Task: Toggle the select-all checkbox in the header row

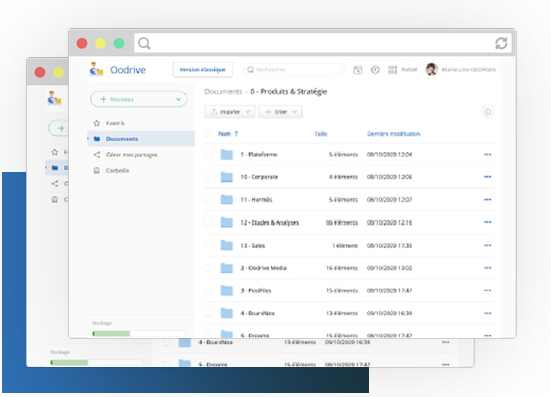Action: tap(208, 134)
